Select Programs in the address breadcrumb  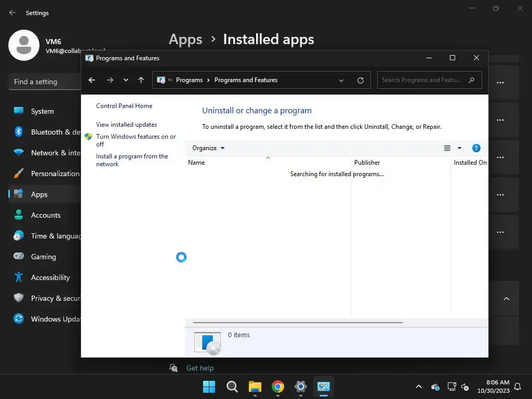[189, 80]
